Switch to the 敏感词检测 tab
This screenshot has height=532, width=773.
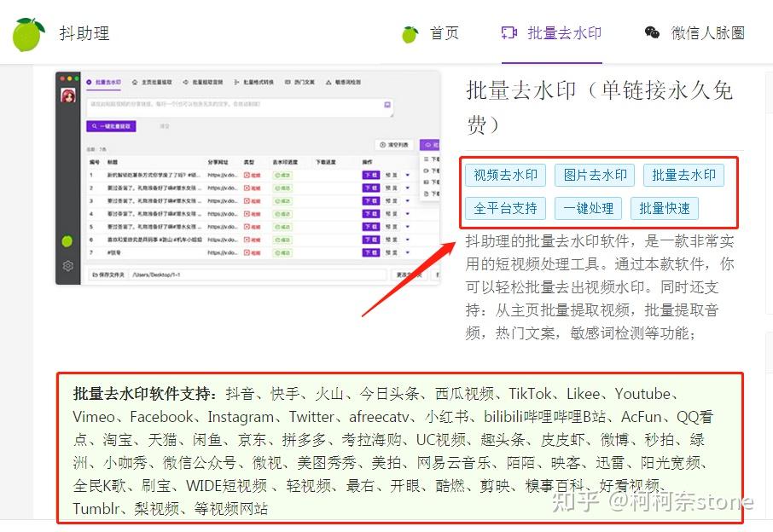point(344,82)
